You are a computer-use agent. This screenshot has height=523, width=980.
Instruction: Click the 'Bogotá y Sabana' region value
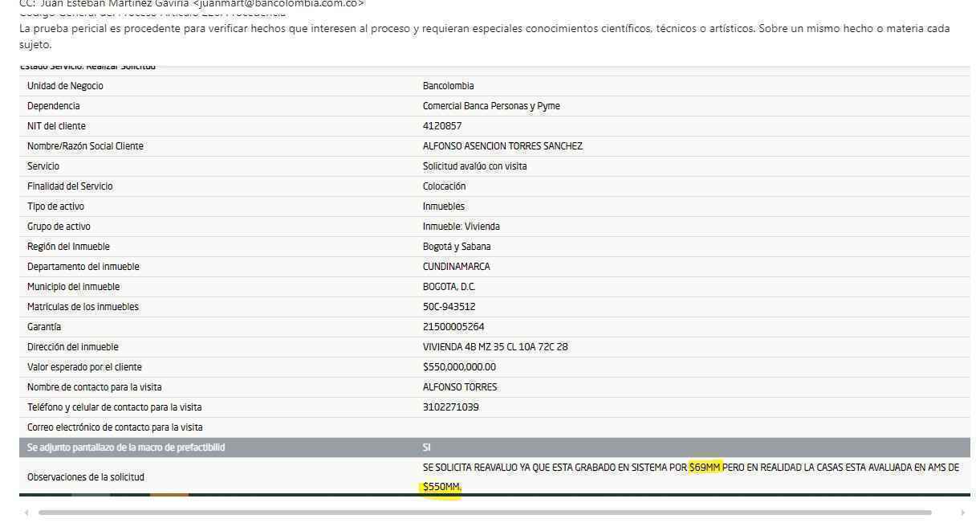coord(457,247)
